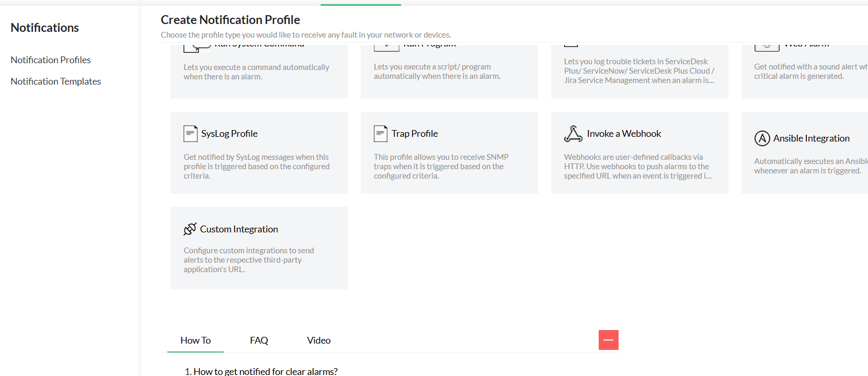Switch to the FAQ tab
Screen dimensions: 868x376
pos(259,340)
